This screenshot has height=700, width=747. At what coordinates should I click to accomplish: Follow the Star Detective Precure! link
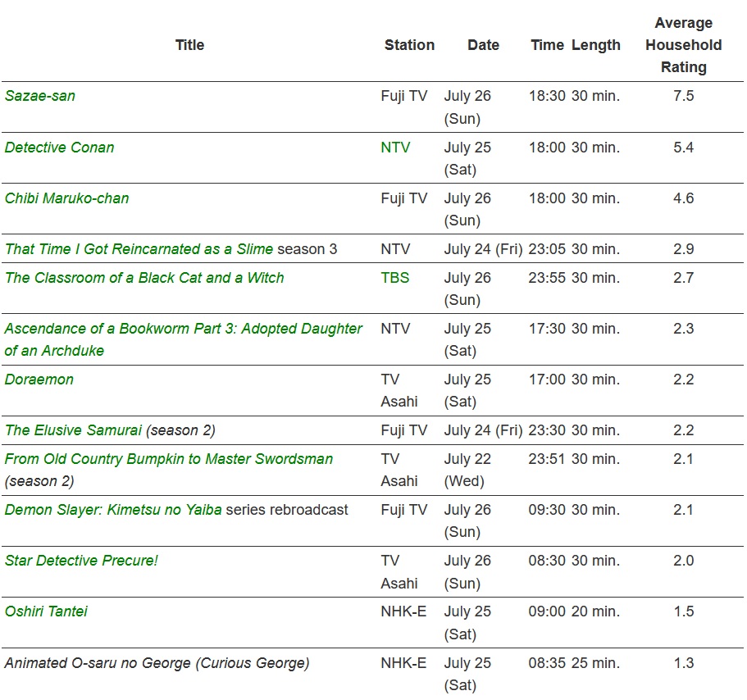point(81,561)
